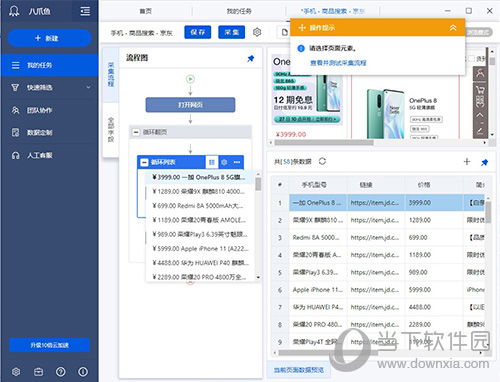Click the Apple iPhone 11 table cell

(318, 290)
